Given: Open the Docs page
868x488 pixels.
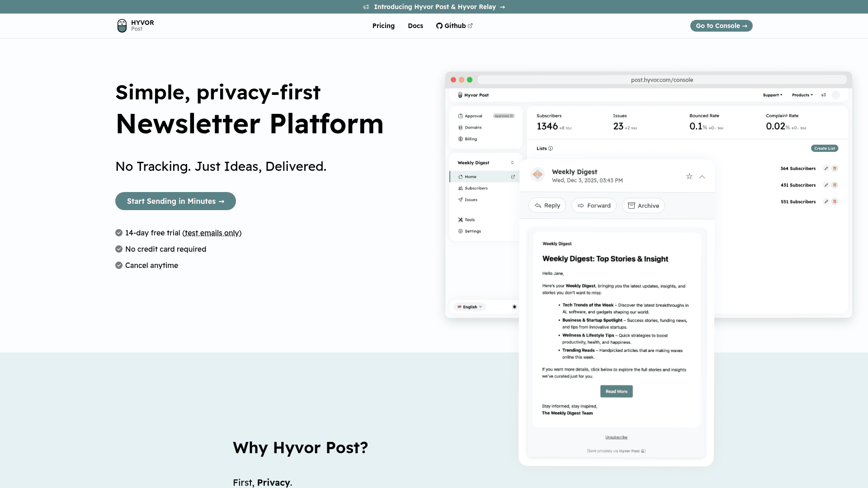Looking at the screenshot, I should pyautogui.click(x=415, y=26).
